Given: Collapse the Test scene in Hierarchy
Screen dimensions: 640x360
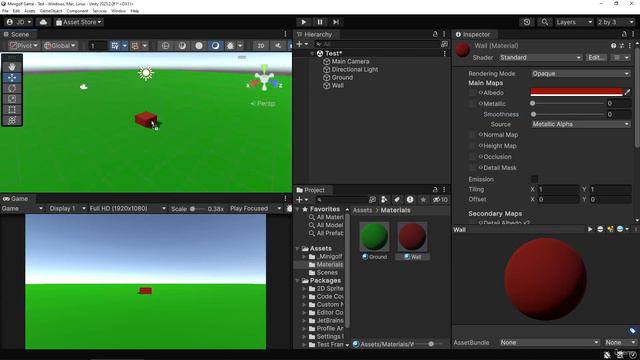Looking at the screenshot, I should 312,53.
